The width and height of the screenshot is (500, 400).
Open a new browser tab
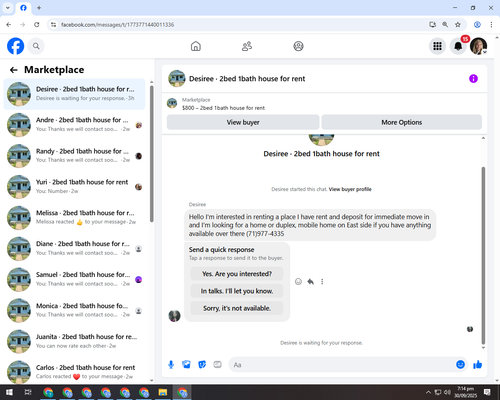pos(39,8)
